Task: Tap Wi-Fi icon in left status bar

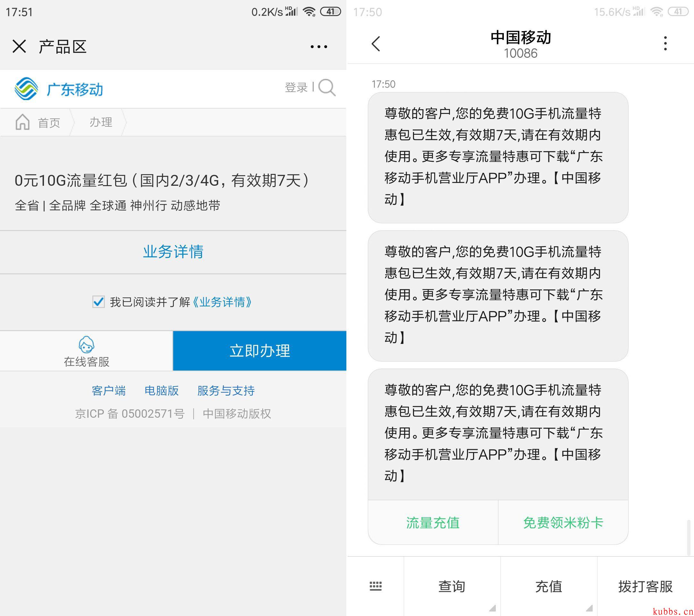Action: click(x=309, y=12)
